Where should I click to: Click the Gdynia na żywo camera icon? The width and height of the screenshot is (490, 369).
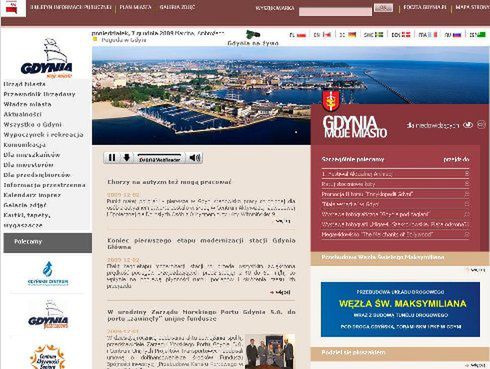tap(253, 34)
